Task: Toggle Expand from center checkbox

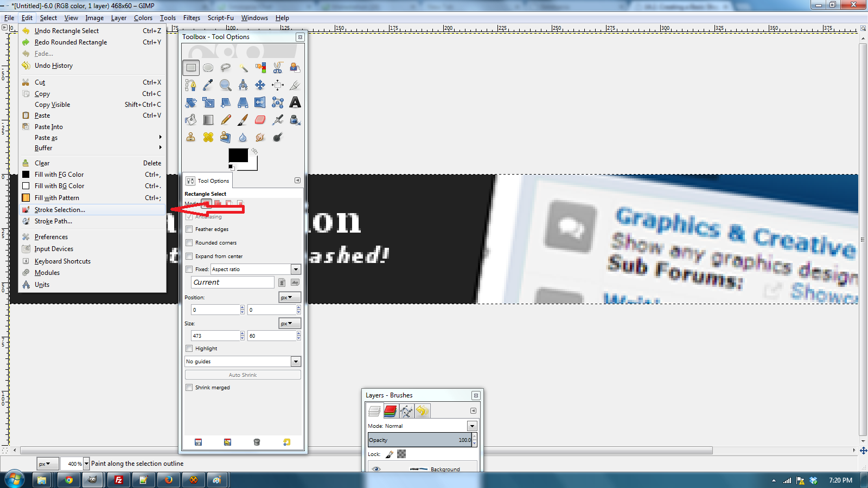Action: pyautogui.click(x=189, y=256)
